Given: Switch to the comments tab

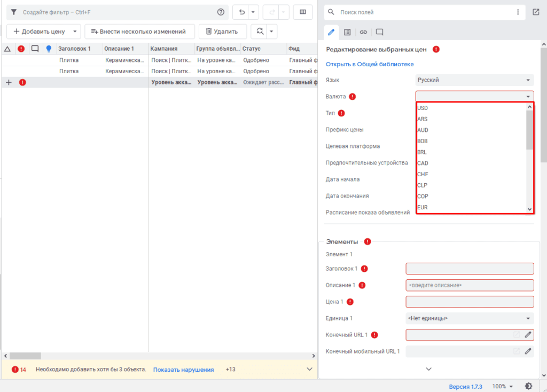Looking at the screenshot, I should (x=380, y=32).
